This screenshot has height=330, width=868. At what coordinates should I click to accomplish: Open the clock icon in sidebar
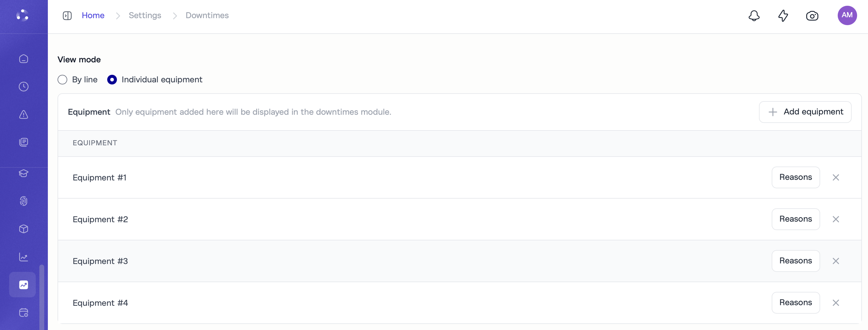click(x=24, y=87)
